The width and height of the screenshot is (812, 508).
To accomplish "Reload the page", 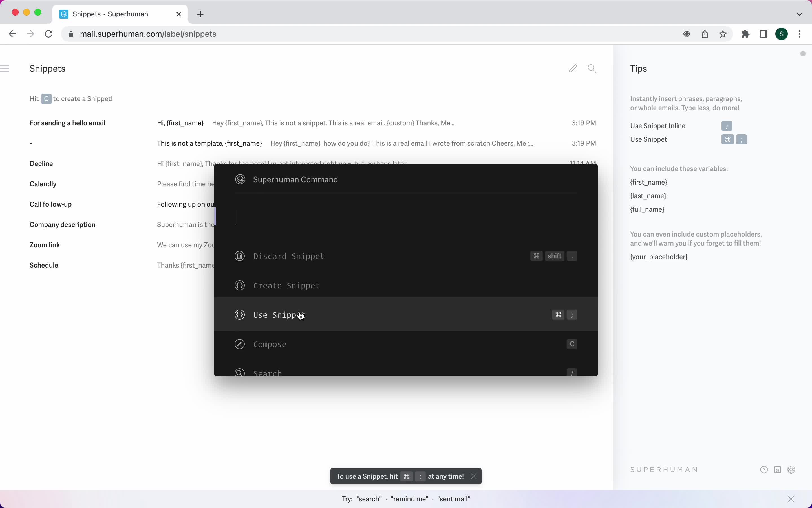I will point(49,34).
